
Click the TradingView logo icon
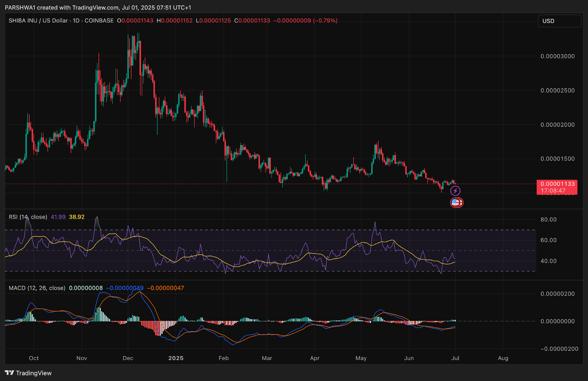coord(10,373)
